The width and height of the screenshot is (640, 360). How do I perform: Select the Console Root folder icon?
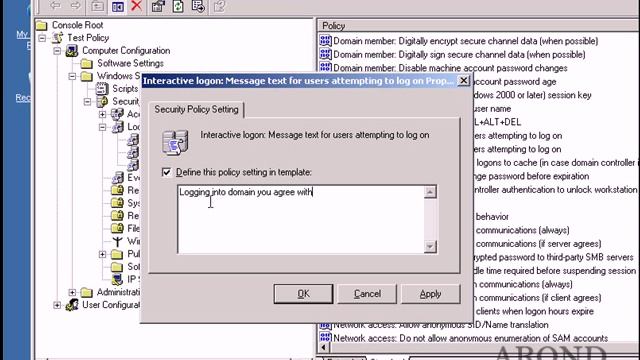[x=42, y=26]
